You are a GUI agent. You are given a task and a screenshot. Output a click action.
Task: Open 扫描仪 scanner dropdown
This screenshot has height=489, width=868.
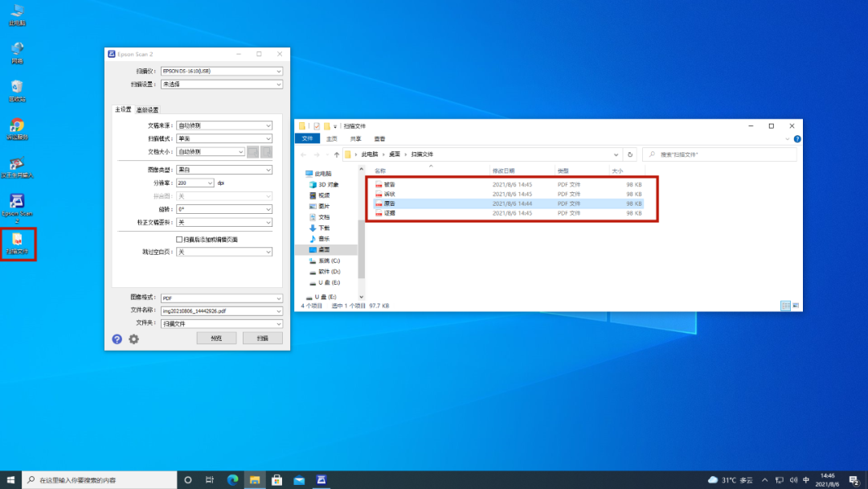222,71
